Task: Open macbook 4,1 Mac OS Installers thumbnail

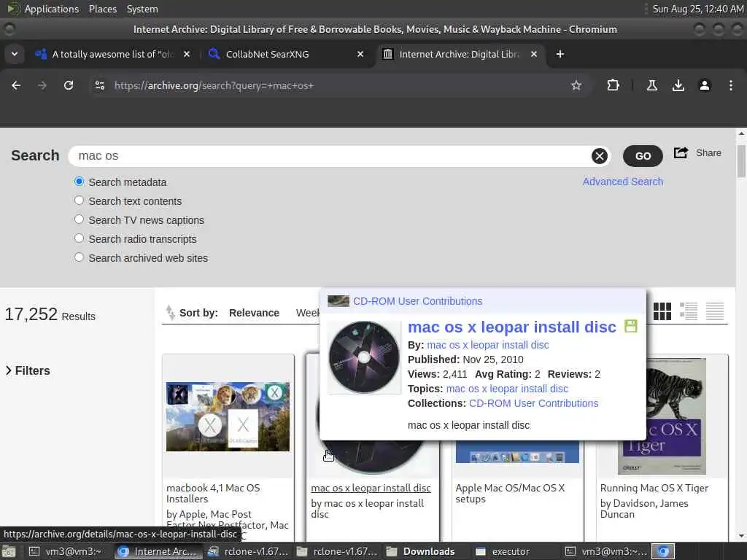Action: pyautogui.click(x=228, y=416)
